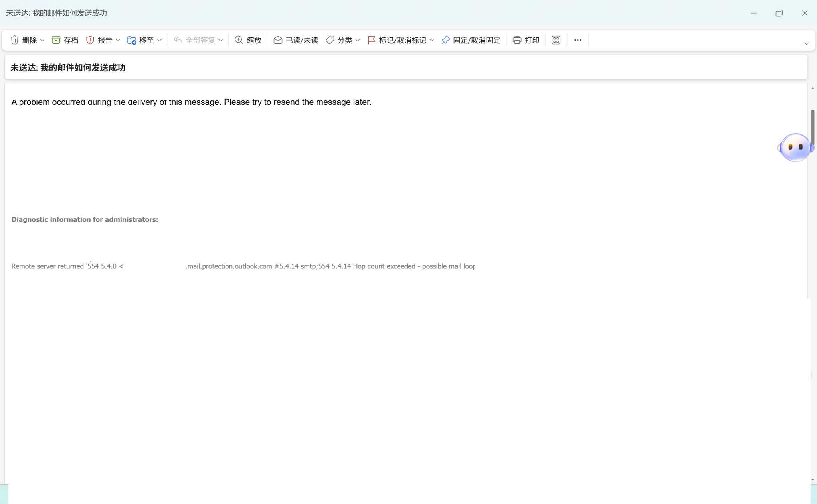This screenshot has height=504, width=817.
Task: Print the message with 打印
Action: 526,40
